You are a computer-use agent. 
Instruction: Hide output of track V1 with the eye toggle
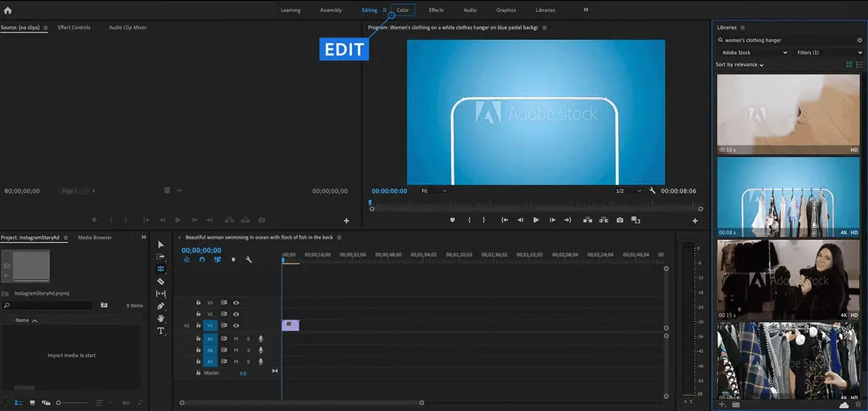click(236, 326)
